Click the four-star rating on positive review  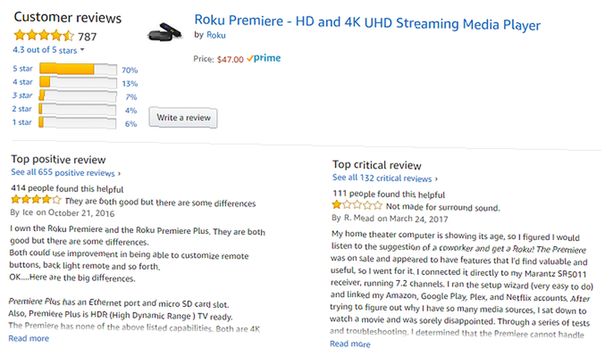[x=36, y=200]
